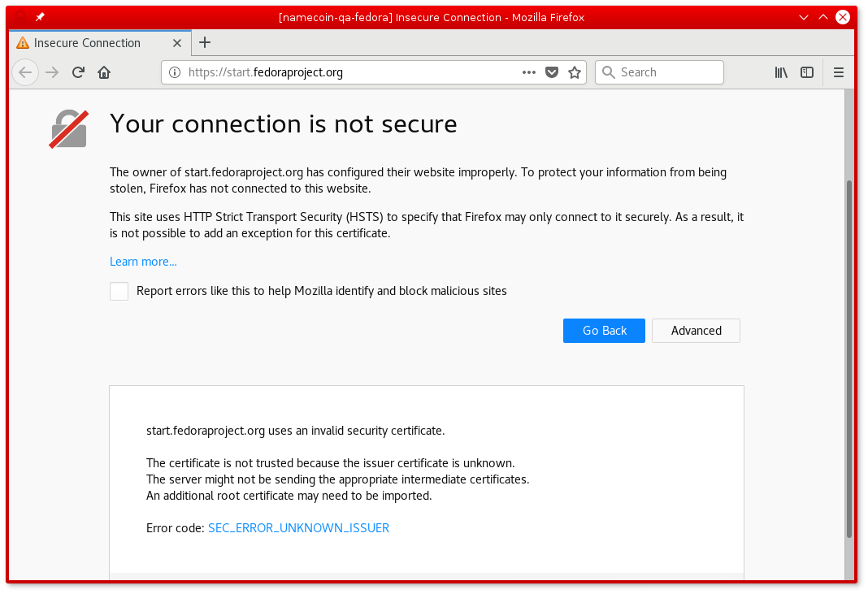Open a new browser tab
Image resolution: width=868 pixels, height=594 pixels.
203,43
